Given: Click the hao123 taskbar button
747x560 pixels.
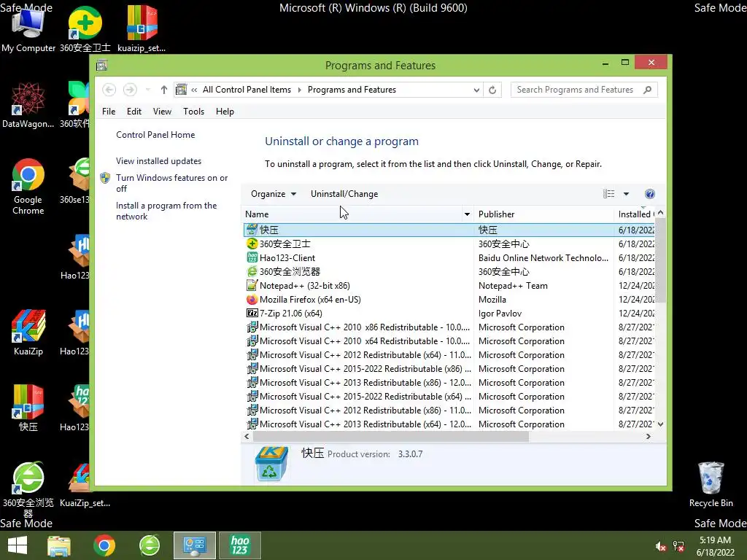Looking at the screenshot, I should (x=239, y=545).
